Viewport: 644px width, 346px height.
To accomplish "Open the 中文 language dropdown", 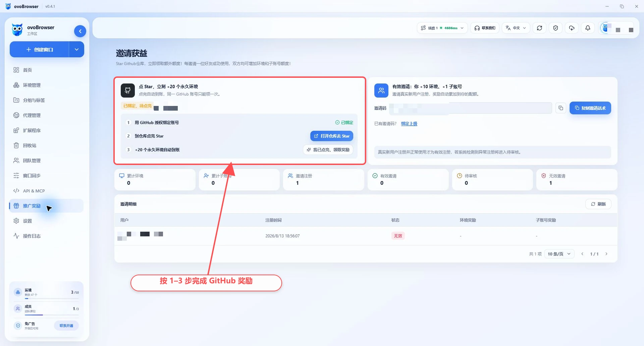I will (516, 28).
